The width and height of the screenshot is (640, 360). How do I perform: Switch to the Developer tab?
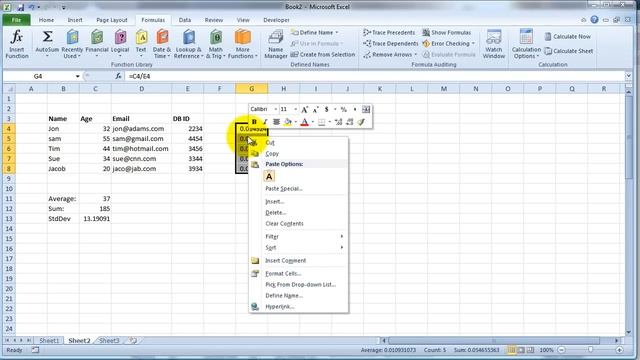coord(276,20)
